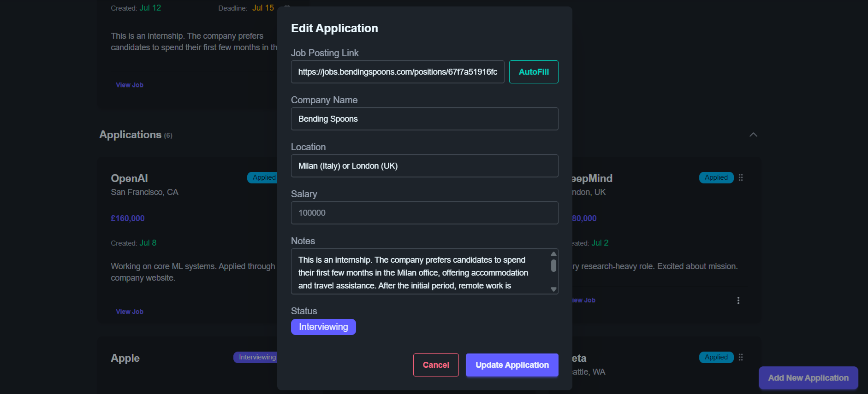Screen dimensions: 868x394
Task: Click the Salary input field
Action: 424,213
